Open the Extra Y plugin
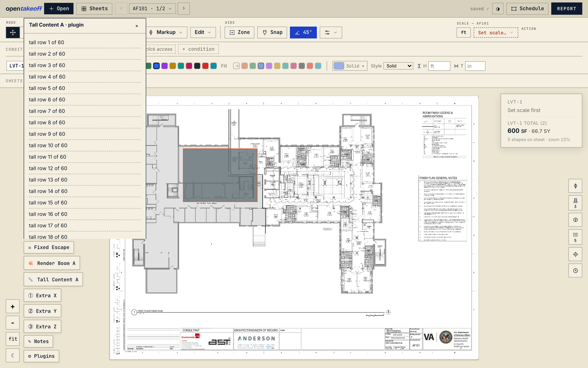The image size is (588, 368). 42,311
